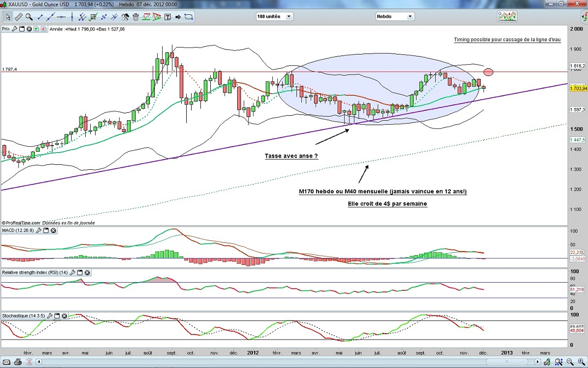The height and width of the screenshot is (368, 588).
Task: Select the text annotation tool
Action: point(168,17)
